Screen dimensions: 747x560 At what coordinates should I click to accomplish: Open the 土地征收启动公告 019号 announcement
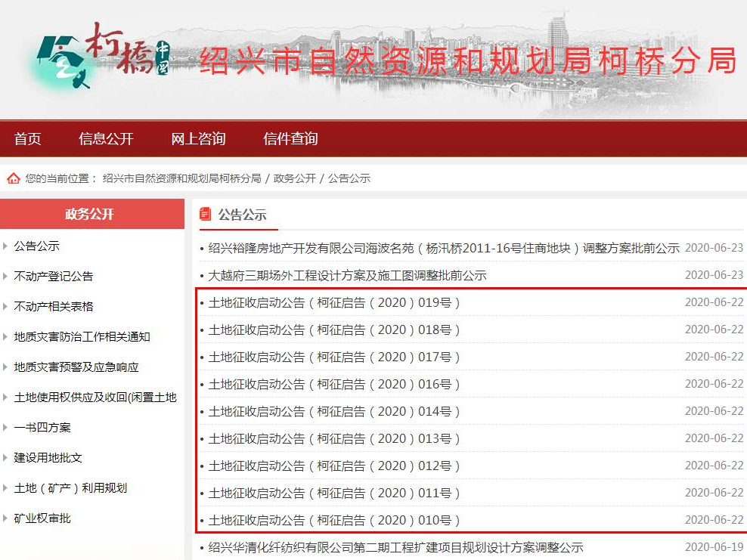click(334, 302)
